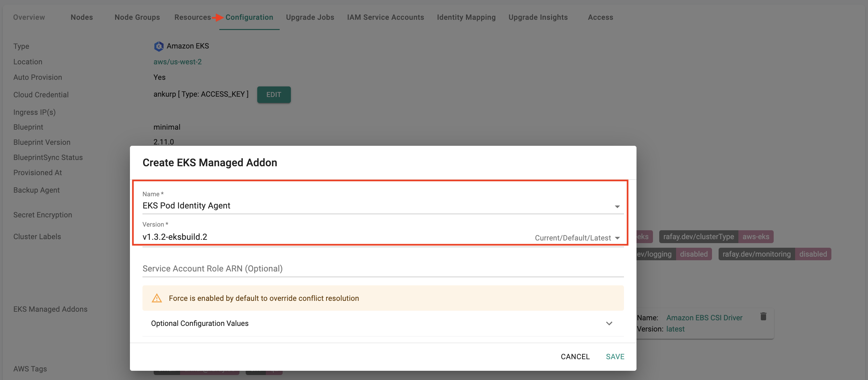Viewport: 868px width, 380px height.
Task: Expand Optional Configuration Values section
Action: pos(383,323)
